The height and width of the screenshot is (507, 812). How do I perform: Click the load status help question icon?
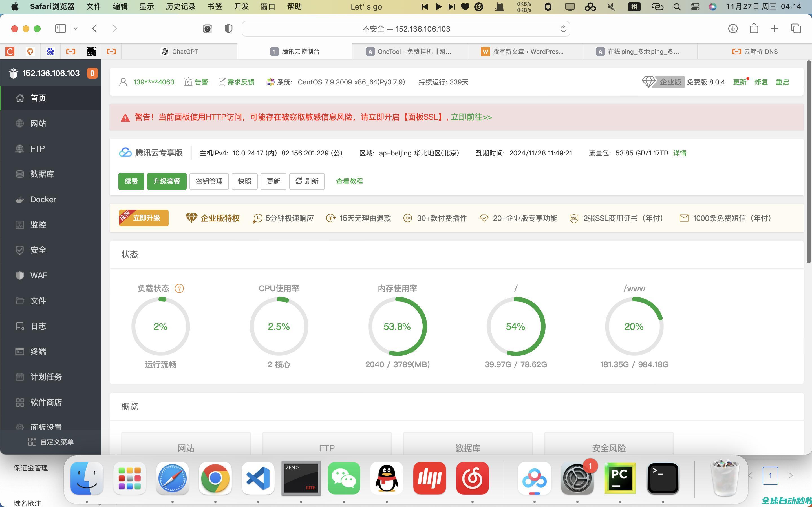179,288
